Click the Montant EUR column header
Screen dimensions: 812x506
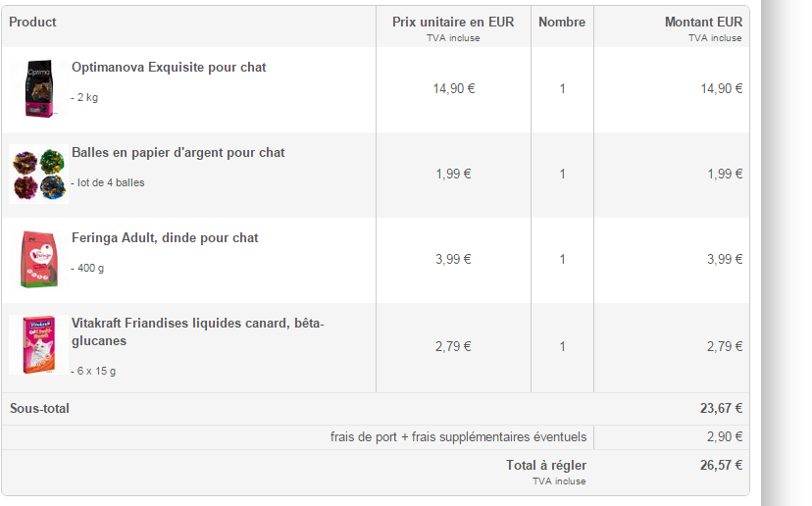click(703, 22)
